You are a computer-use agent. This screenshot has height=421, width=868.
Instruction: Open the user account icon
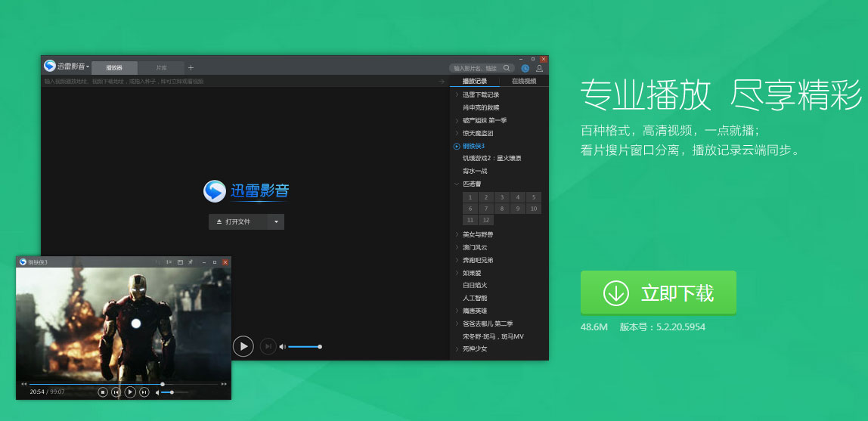pyautogui.click(x=539, y=68)
